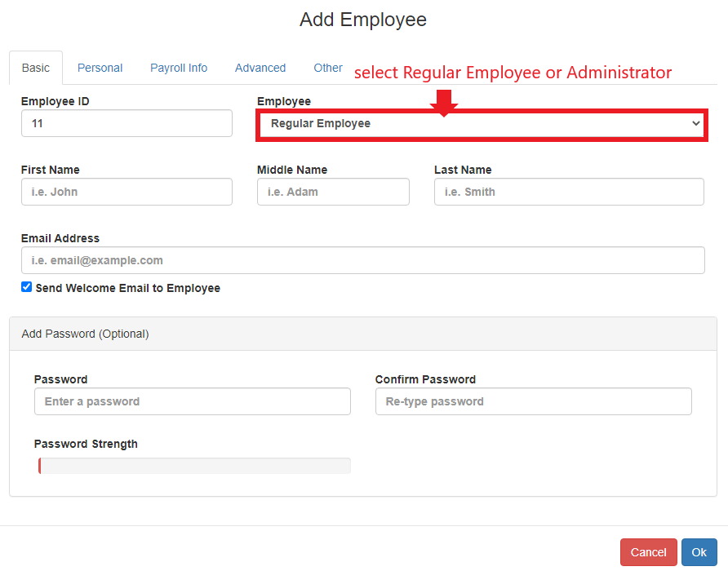Click the Enter a password field

coord(192,401)
